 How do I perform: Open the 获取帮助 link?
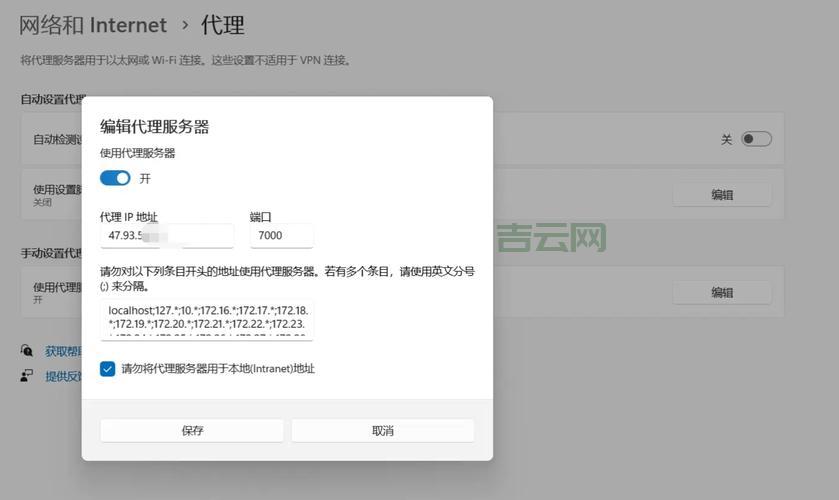63,351
